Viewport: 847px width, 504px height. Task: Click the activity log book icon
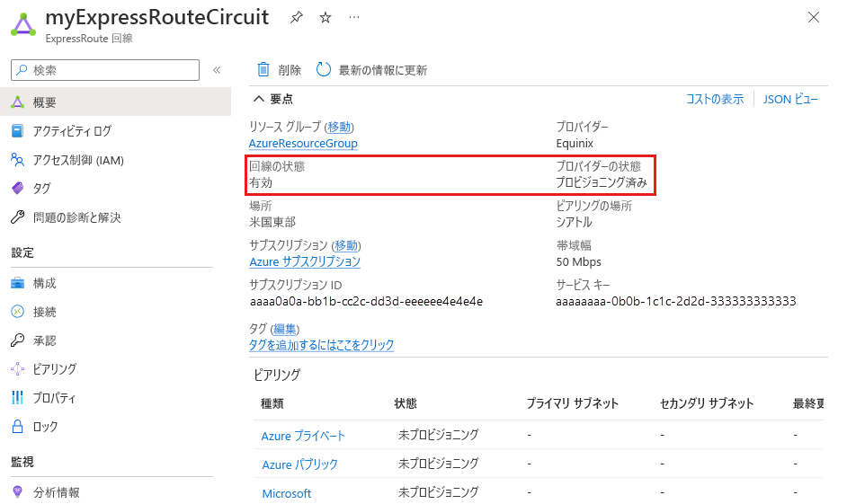pyautogui.click(x=17, y=130)
